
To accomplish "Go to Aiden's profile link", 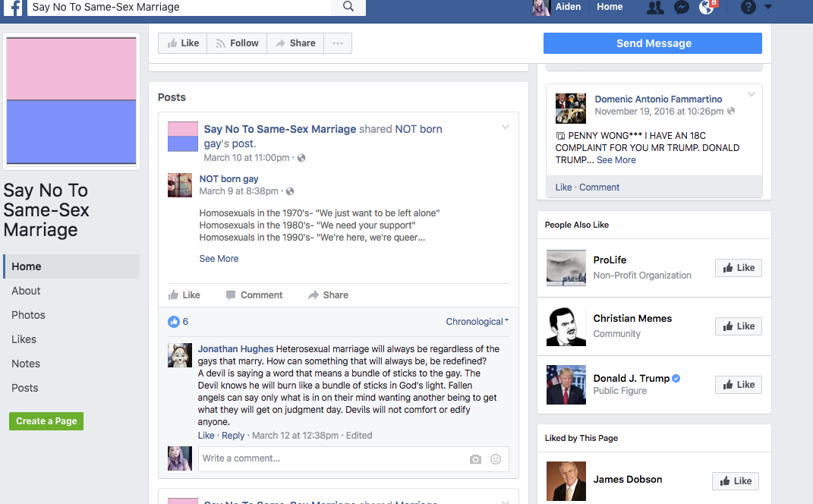I will pos(569,7).
